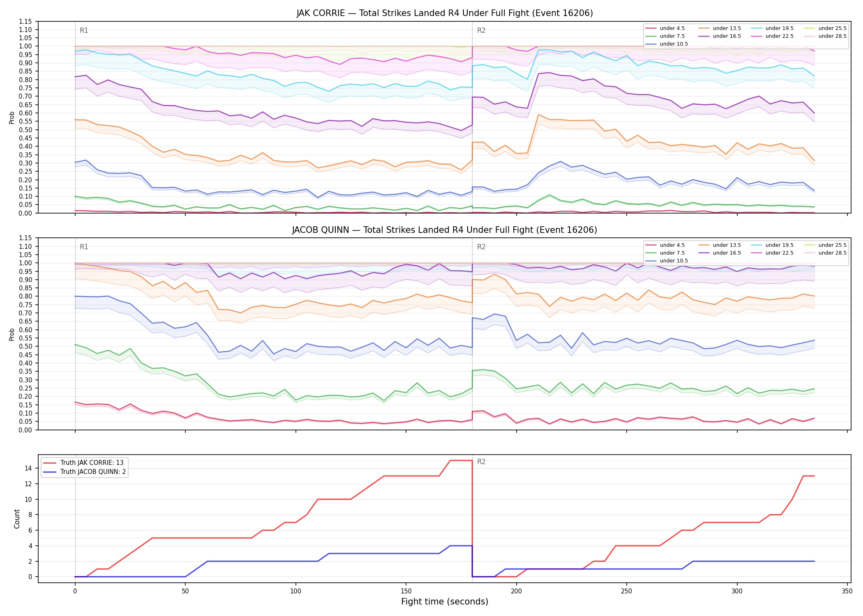Click the 6 tick on Count axis
Image resolution: width=863 pixels, height=616 pixels.
(30, 530)
